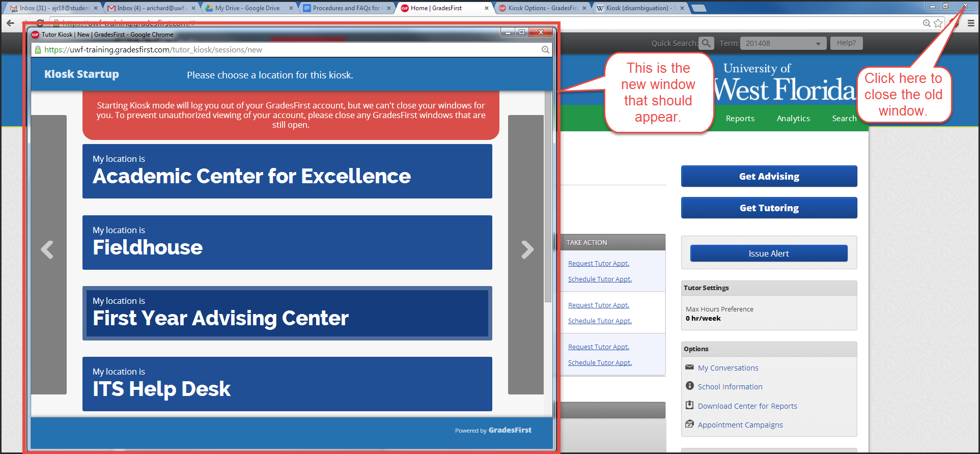Click zoom icon in kiosk window address bar
This screenshot has height=454, width=980.
point(545,49)
